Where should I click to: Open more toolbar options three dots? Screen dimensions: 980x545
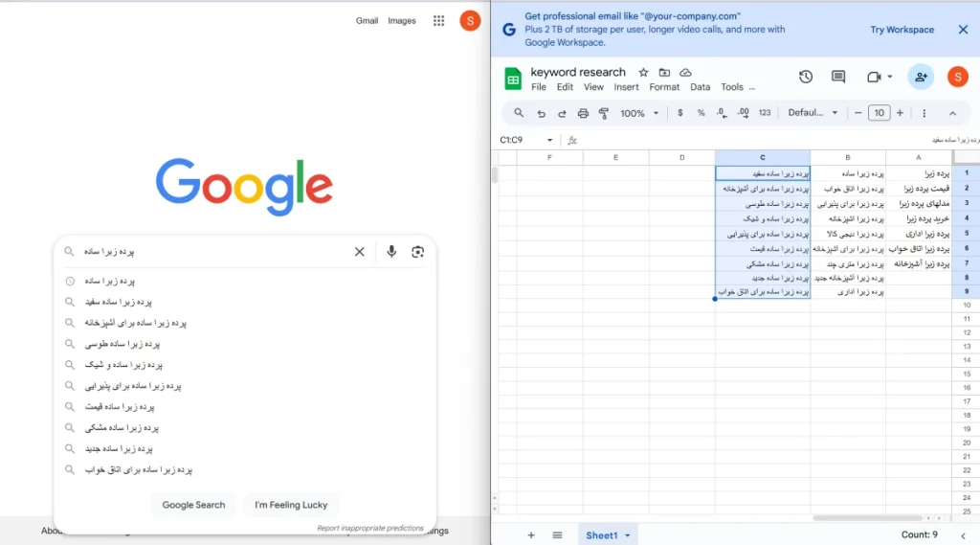[924, 113]
